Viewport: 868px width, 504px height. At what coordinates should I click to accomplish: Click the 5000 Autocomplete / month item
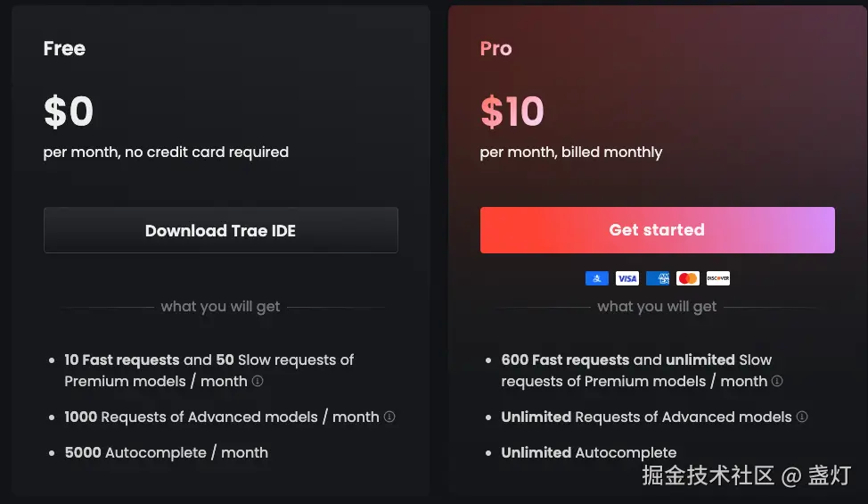click(x=166, y=452)
